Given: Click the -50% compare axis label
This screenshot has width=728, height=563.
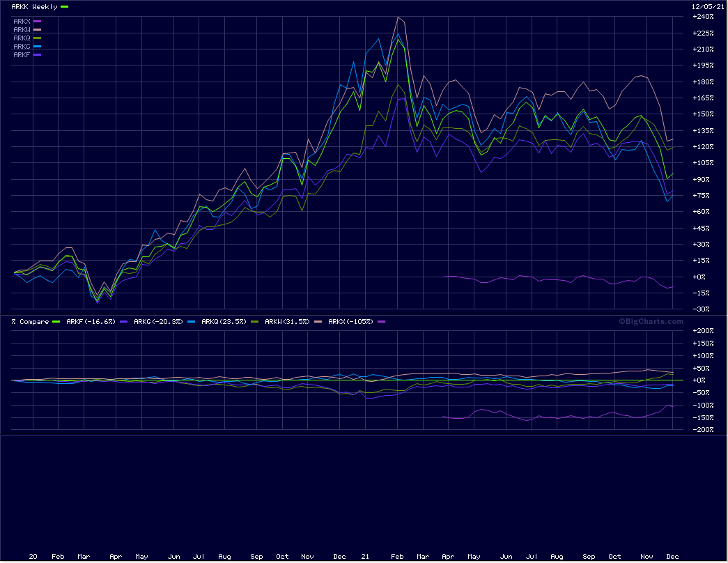Looking at the screenshot, I should pos(701,393).
